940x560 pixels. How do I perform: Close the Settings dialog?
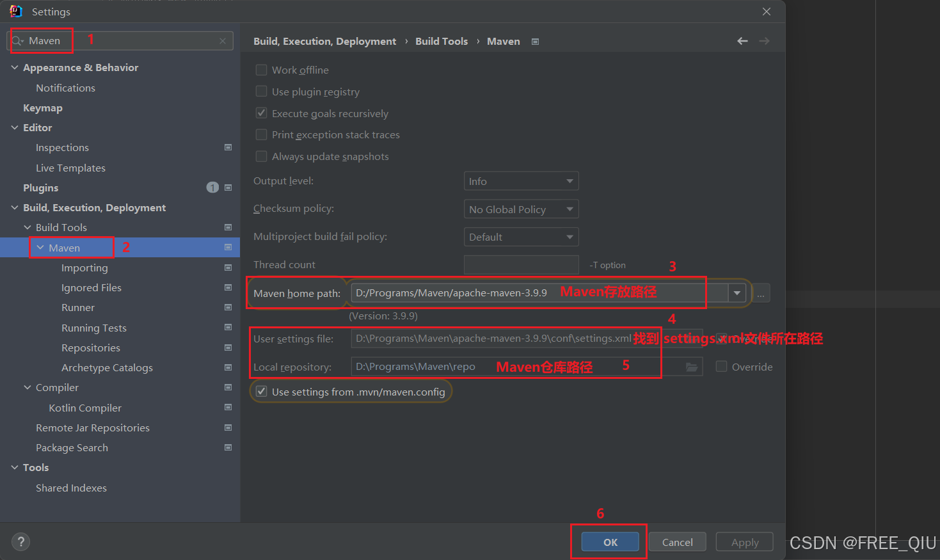click(x=767, y=12)
